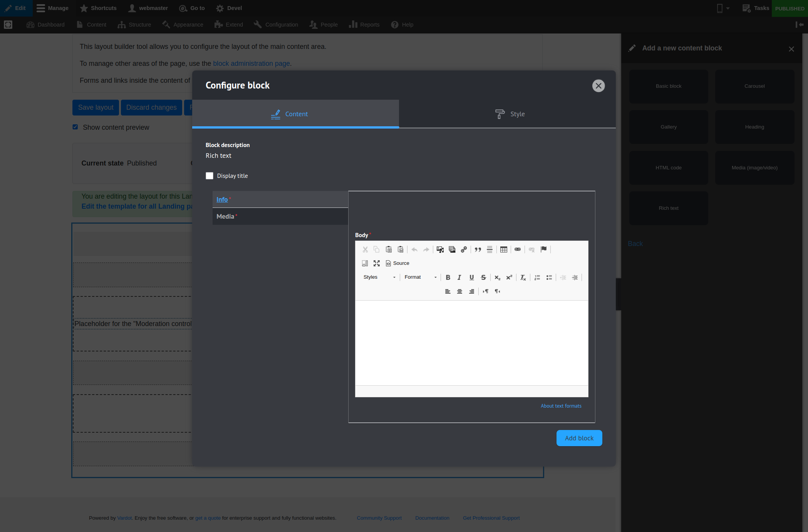808x532 pixels.
Task: Toggle bold formatting in editor
Action: (x=448, y=277)
